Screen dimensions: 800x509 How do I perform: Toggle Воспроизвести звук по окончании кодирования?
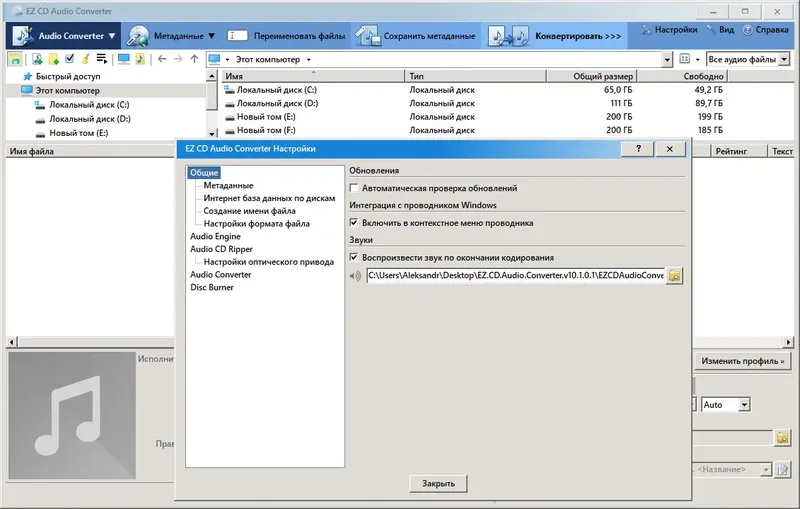[354, 258]
